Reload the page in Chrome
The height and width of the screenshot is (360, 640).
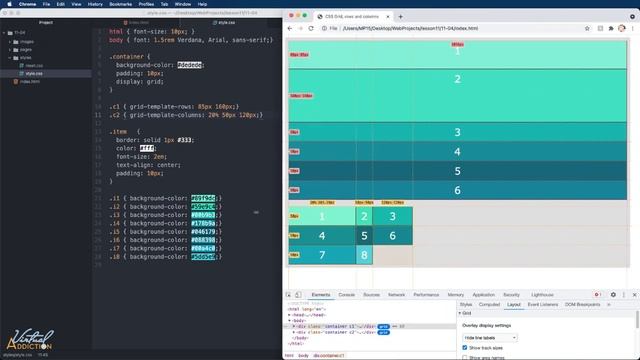(x=311, y=29)
